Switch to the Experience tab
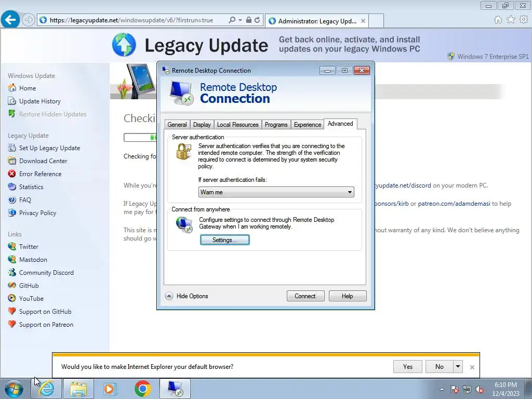Viewport: 532px width, 399px height. click(308, 125)
